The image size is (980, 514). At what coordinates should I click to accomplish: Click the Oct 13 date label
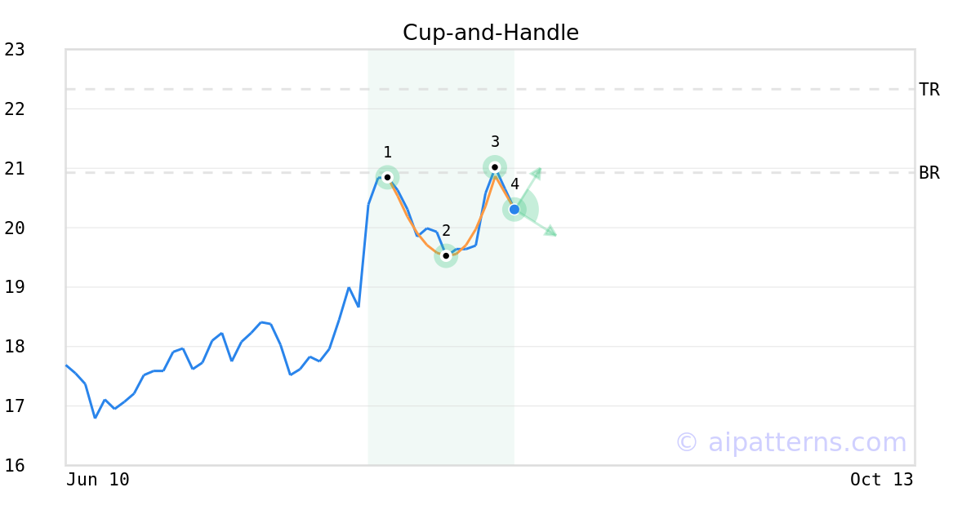pyautogui.click(x=882, y=480)
